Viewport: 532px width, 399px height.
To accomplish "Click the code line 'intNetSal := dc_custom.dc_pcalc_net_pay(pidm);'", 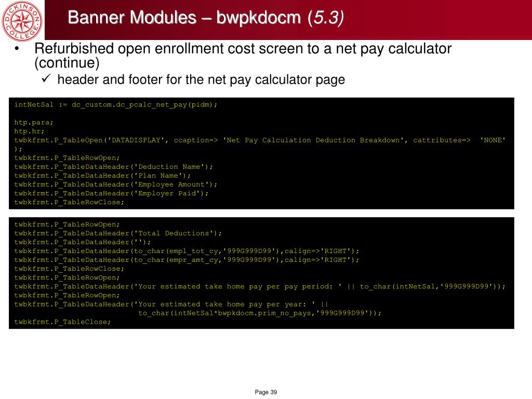I will tap(116, 105).
